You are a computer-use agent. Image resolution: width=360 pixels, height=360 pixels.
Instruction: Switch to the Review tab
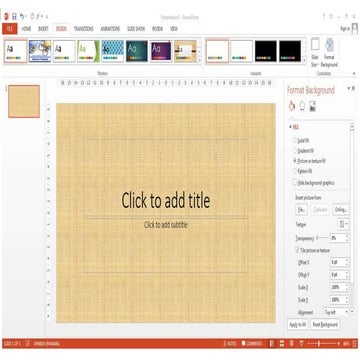click(157, 29)
